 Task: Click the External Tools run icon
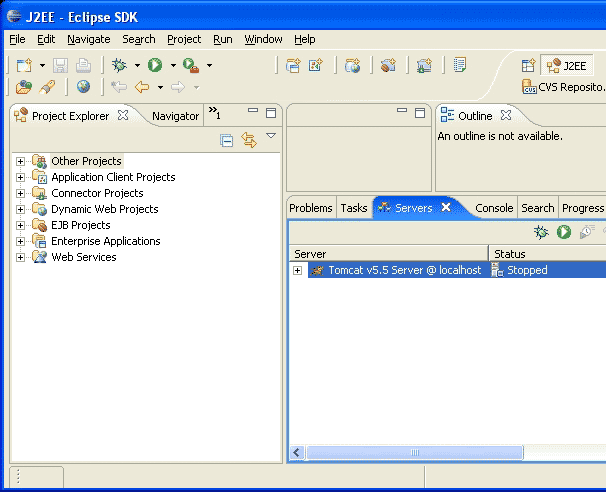pos(191,65)
